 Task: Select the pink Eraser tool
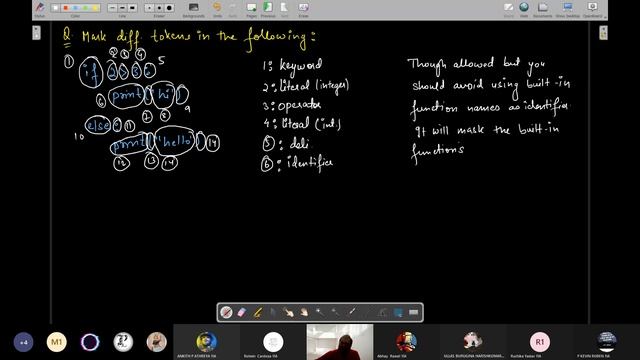click(x=242, y=313)
